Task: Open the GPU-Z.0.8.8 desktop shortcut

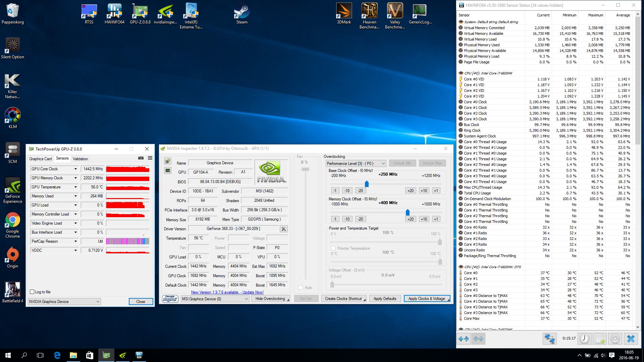Action: 140,14
